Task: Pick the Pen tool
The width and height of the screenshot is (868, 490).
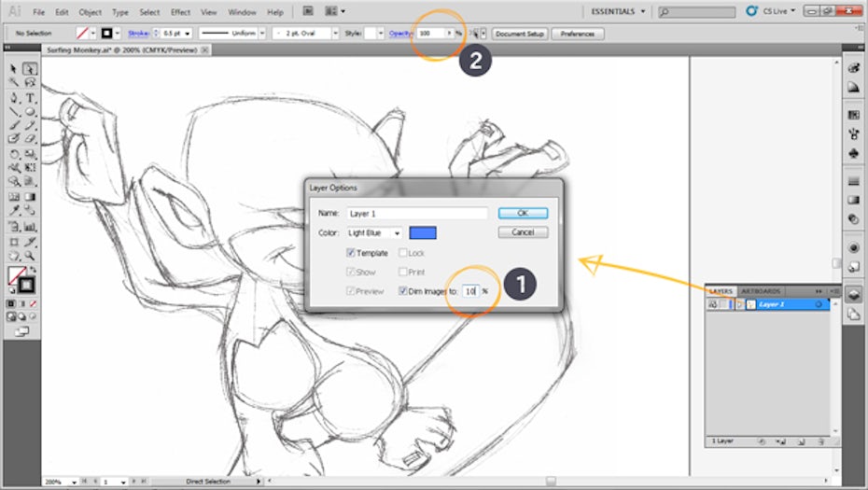Action: [x=16, y=97]
